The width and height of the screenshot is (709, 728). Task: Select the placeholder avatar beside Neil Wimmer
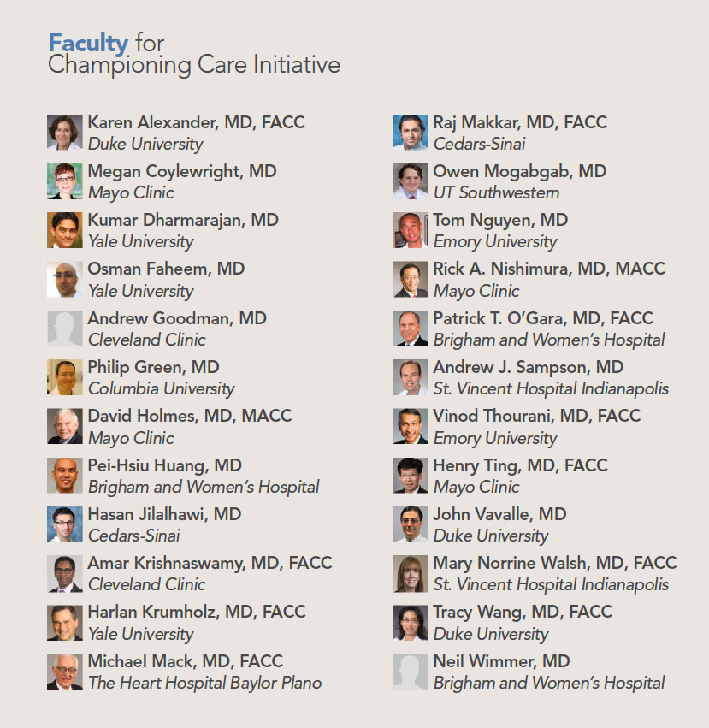click(x=411, y=672)
